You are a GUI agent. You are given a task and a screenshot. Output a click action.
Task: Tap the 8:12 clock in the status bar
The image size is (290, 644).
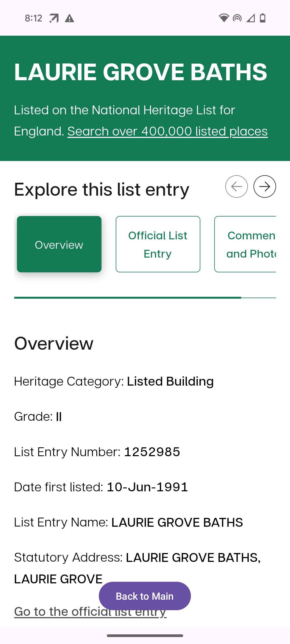[34, 18]
